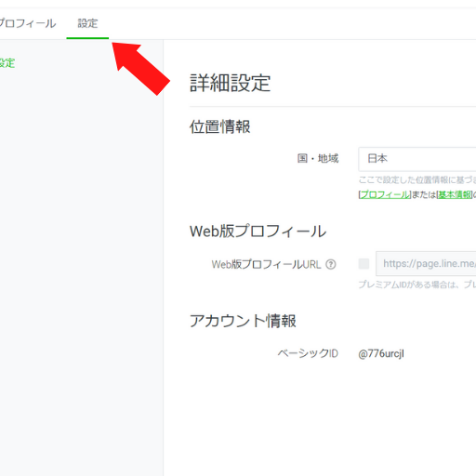This screenshot has width=476, height=476.
Task: Click the プレミアムID hint text below URL
Action: pos(417,284)
